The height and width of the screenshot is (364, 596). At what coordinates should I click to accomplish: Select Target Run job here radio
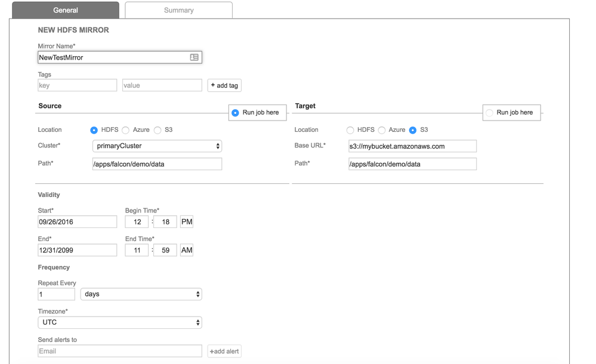(x=489, y=113)
